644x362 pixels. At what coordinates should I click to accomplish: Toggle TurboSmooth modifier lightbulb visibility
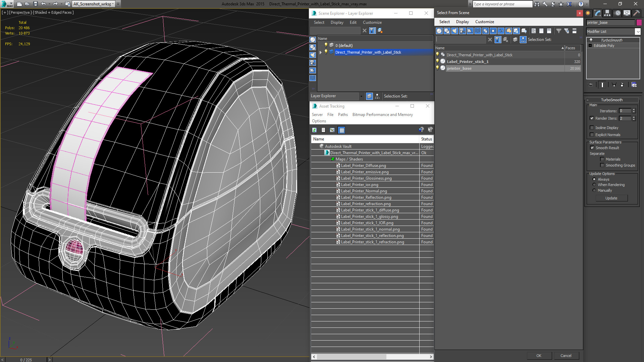coord(591,40)
